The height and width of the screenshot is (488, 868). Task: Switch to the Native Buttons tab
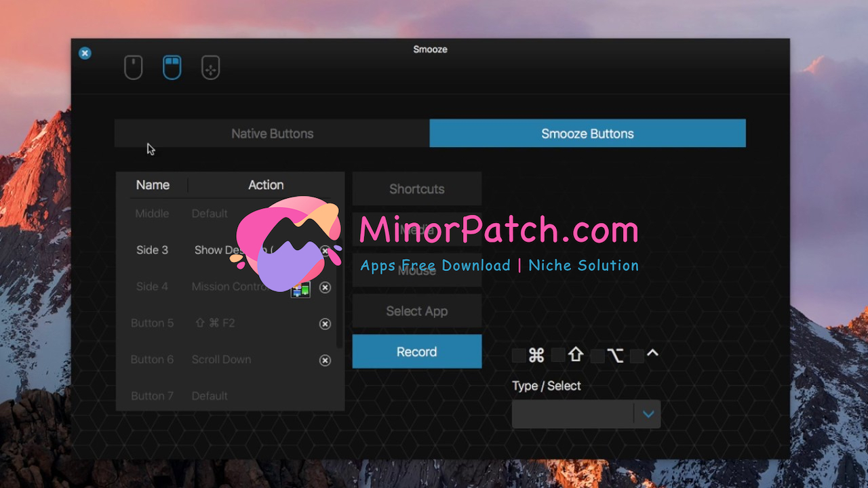(272, 134)
